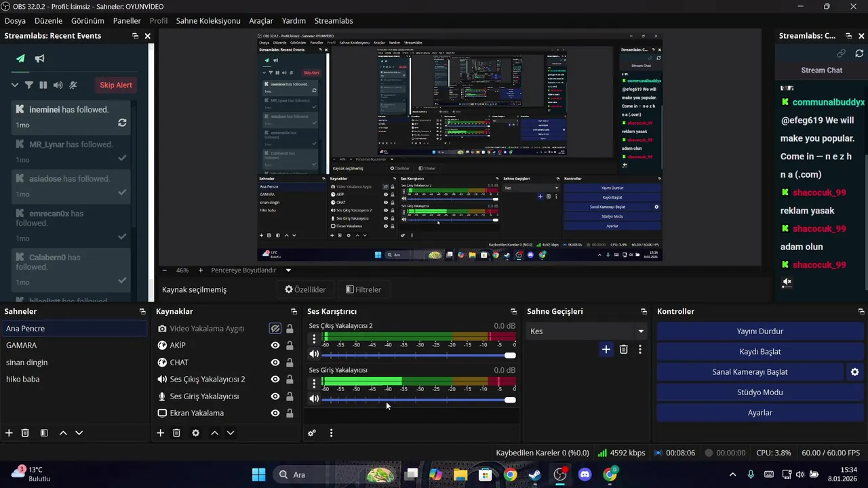Select the GAMARA scene
This screenshot has width=868, height=488.
click(x=74, y=345)
